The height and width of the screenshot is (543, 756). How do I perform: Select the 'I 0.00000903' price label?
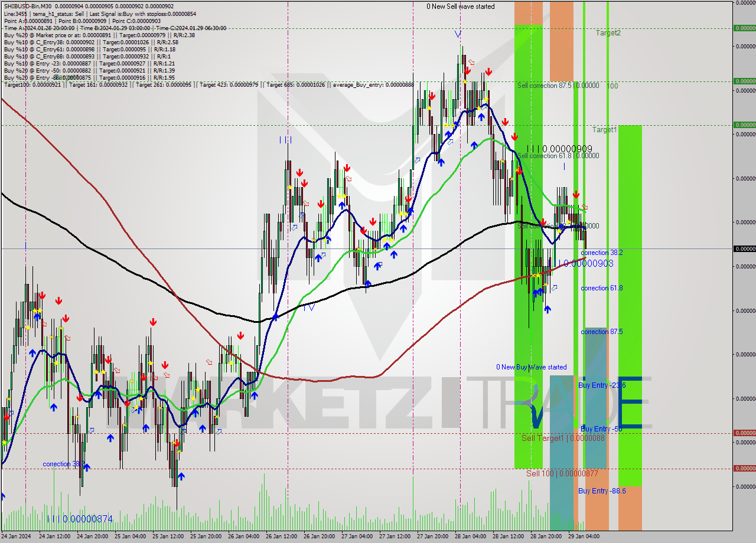(585, 263)
